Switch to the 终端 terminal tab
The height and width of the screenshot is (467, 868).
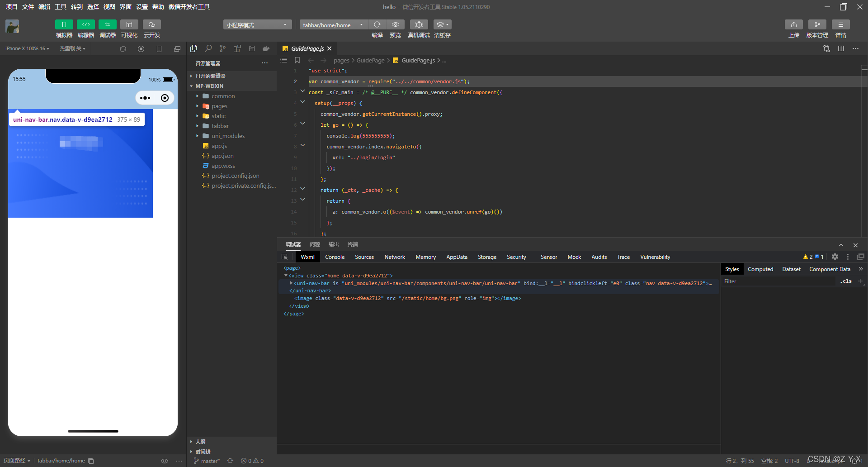pos(353,244)
